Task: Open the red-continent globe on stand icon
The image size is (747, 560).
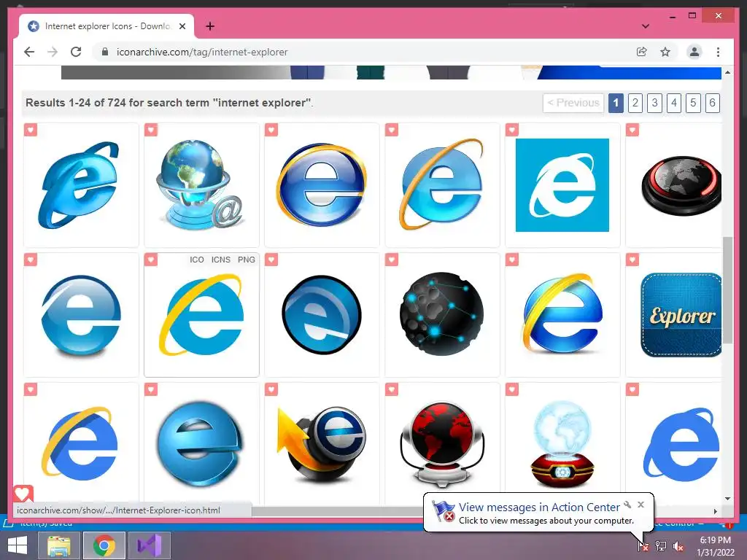Action: point(441,444)
